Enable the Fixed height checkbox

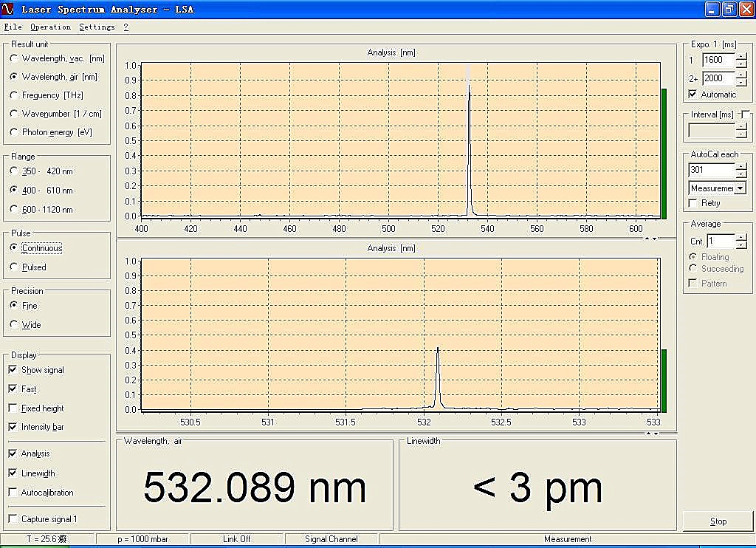pyautogui.click(x=13, y=408)
